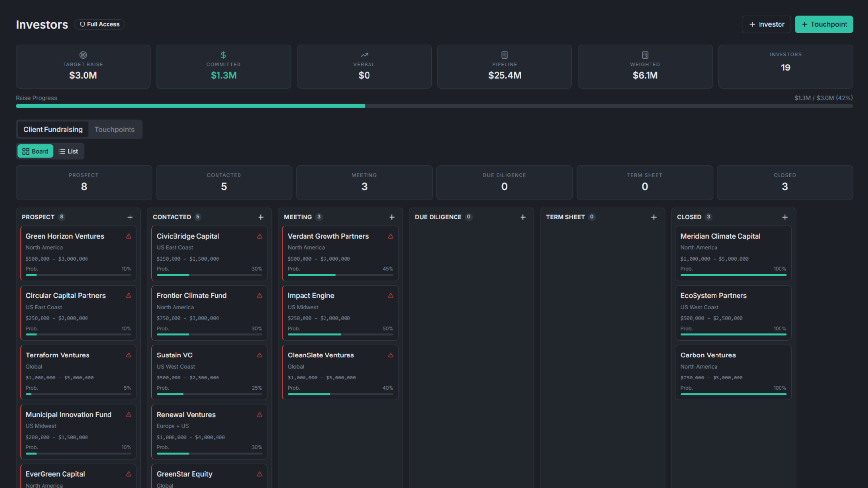Click the Sustain VC card title
The image size is (868, 488).
click(x=174, y=355)
